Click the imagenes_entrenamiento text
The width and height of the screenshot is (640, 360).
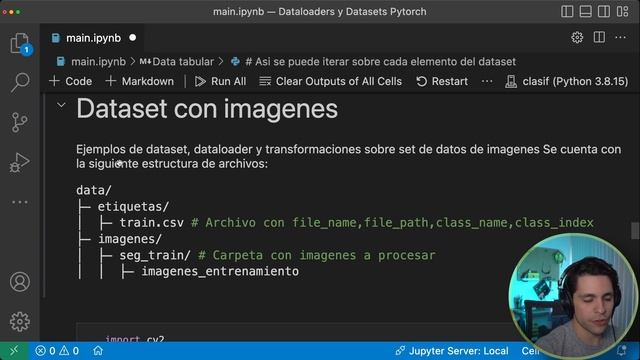pyautogui.click(x=220, y=271)
